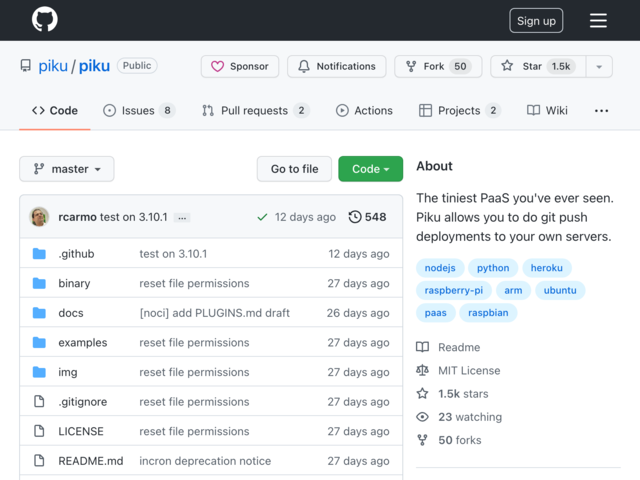
Task: Open the Notifications bell button
Action: click(x=336, y=66)
